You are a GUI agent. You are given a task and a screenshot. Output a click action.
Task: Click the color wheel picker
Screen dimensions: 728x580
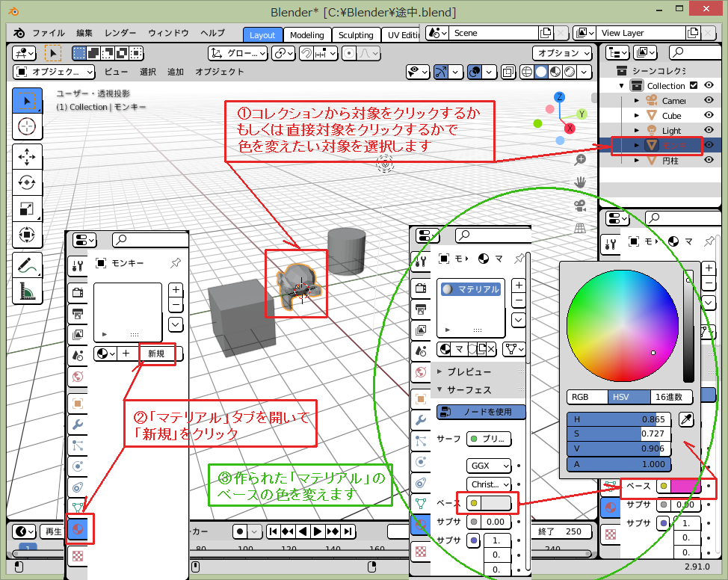pyautogui.click(x=623, y=326)
